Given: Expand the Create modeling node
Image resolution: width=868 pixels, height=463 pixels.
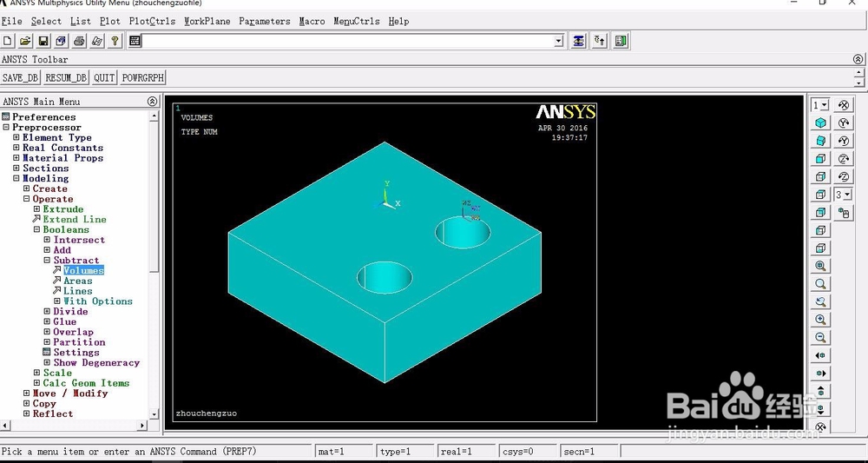Looking at the screenshot, I should [x=27, y=189].
